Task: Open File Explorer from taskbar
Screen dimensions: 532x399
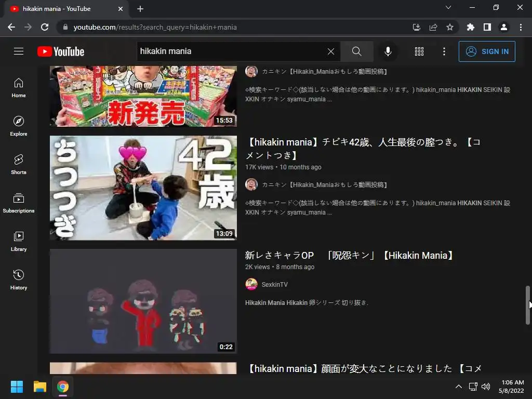Action: point(39,387)
